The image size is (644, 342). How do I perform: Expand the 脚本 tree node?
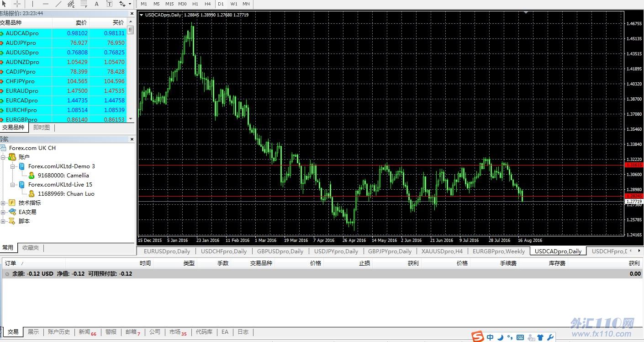pos(3,221)
